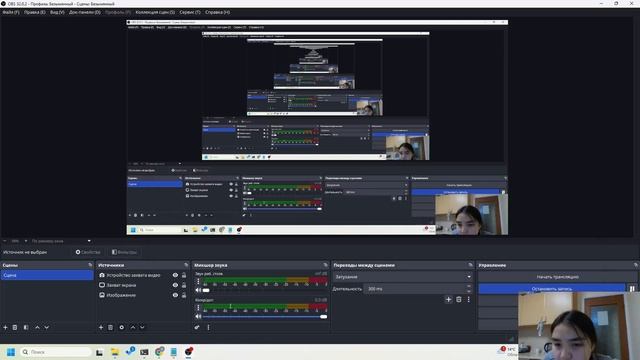Add a new scene with plus icon
The height and width of the screenshot is (360, 640).
(x=5, y=327)
